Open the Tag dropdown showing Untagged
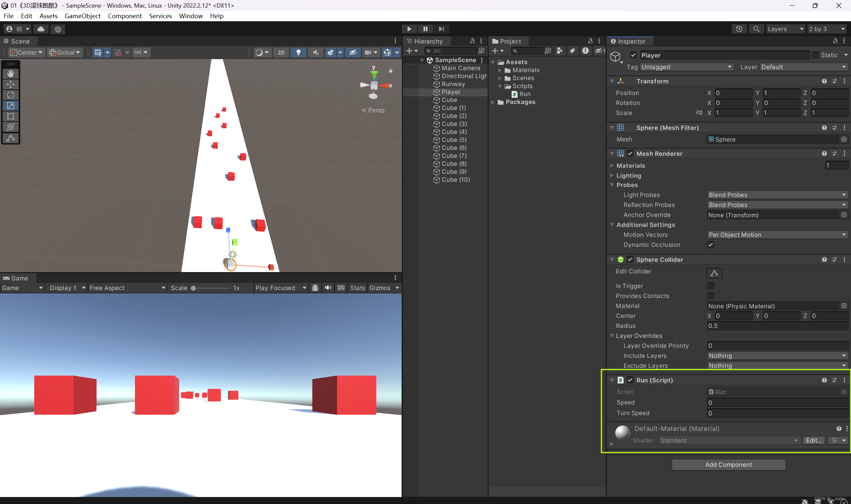 click(685, 67)
